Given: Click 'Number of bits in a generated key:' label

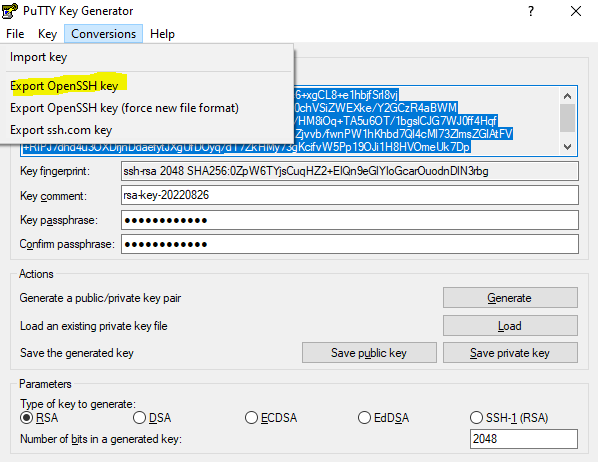Looking at the screenshot, I should coord(101,439).
